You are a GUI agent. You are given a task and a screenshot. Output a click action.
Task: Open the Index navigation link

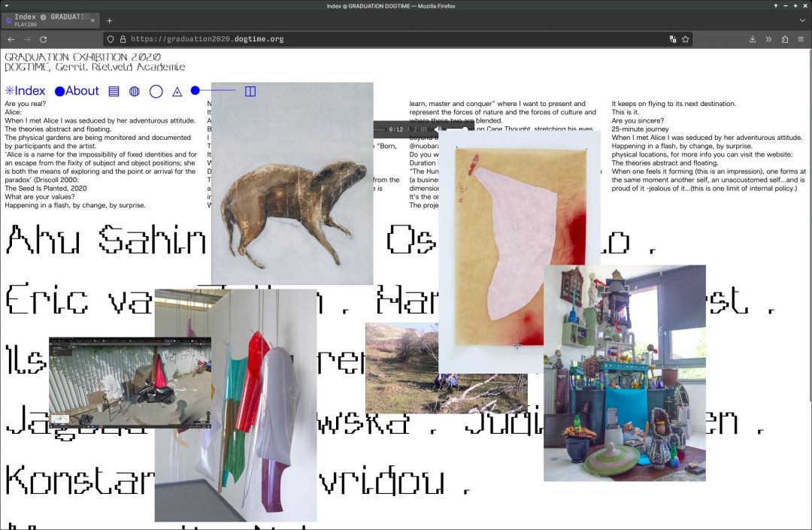(x=26, y=91)
